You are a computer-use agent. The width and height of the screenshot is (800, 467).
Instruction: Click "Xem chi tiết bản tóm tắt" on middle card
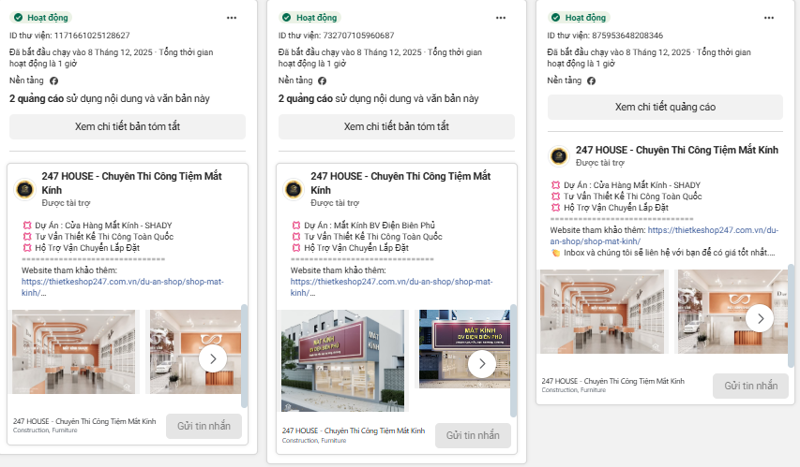click(396, 127)
